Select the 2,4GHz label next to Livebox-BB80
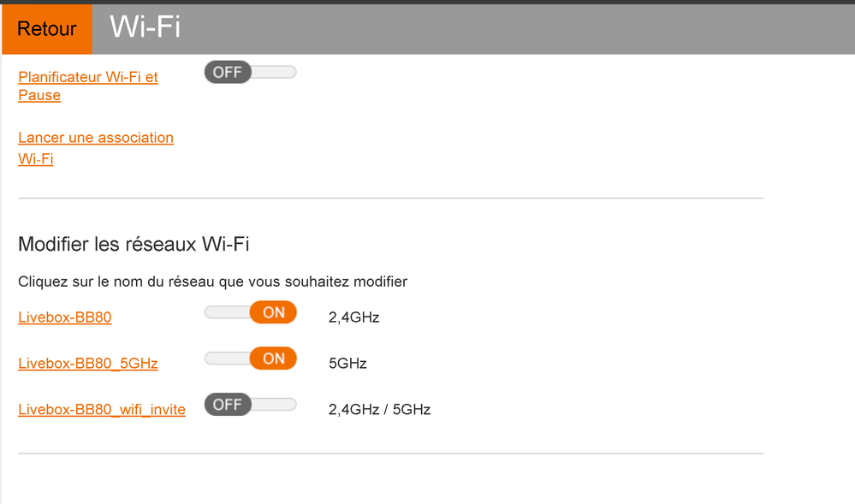The height and width of the screenshot is (504, 855). [353, 317]
